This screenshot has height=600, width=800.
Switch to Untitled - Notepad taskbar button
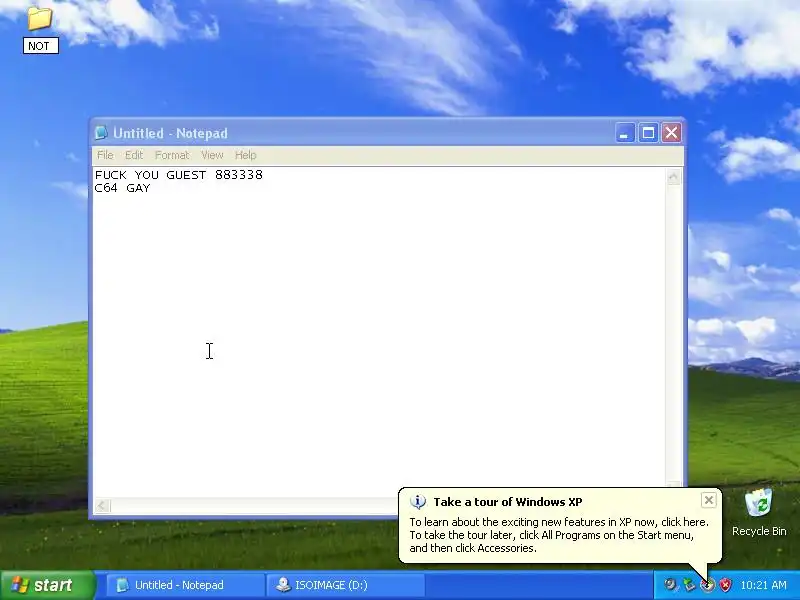185,585
